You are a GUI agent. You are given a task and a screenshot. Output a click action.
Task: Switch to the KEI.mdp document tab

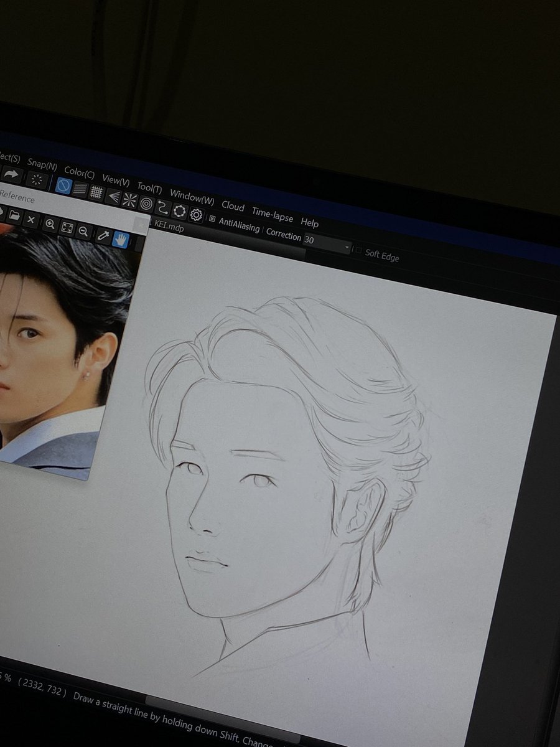point(169,227)
